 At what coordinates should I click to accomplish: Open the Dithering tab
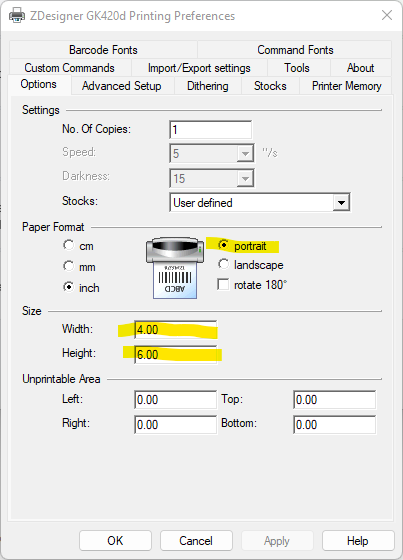(208, 86)
